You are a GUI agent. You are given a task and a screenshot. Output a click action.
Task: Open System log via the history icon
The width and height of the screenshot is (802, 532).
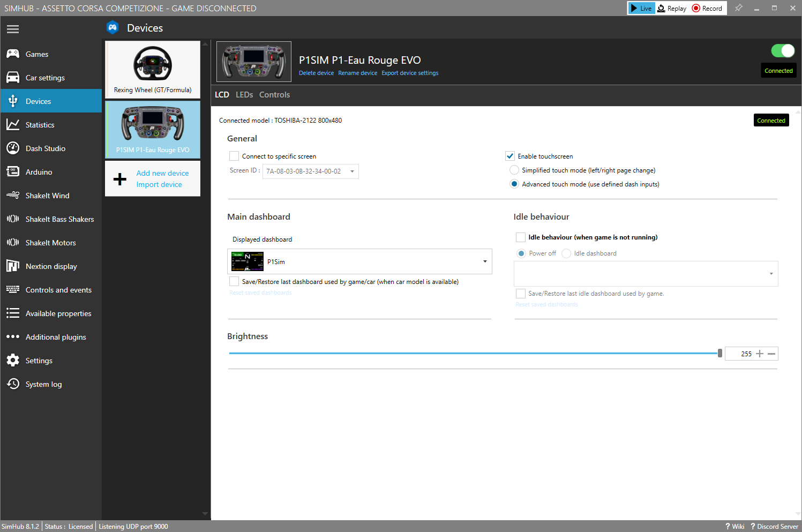13,384
